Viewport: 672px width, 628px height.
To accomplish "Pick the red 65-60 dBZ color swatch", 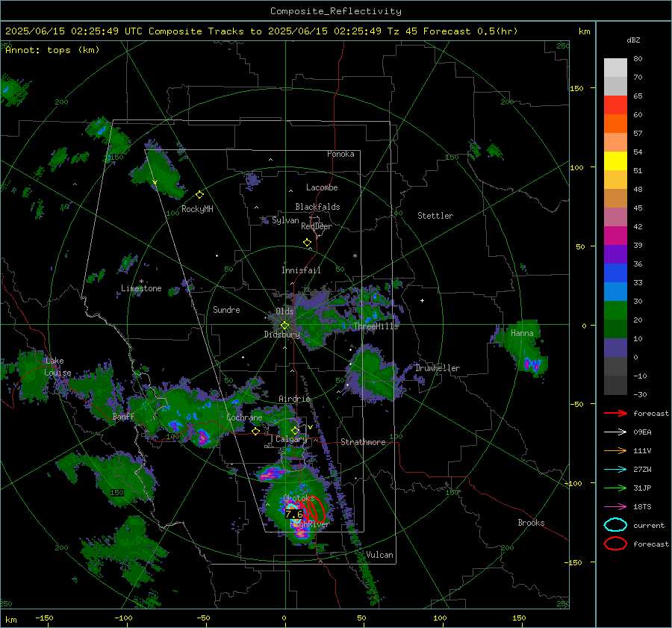I will click(x=615, y=105).
